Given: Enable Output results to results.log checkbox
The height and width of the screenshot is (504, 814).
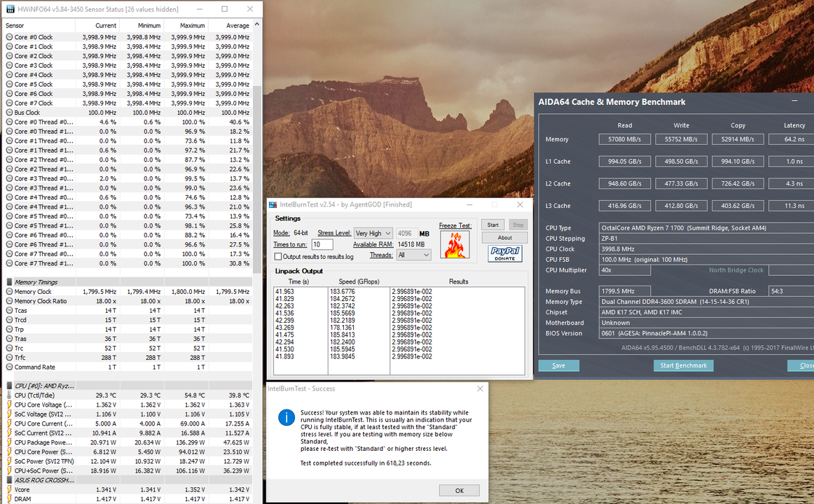Looking at the screenshot, I should 278,257.
